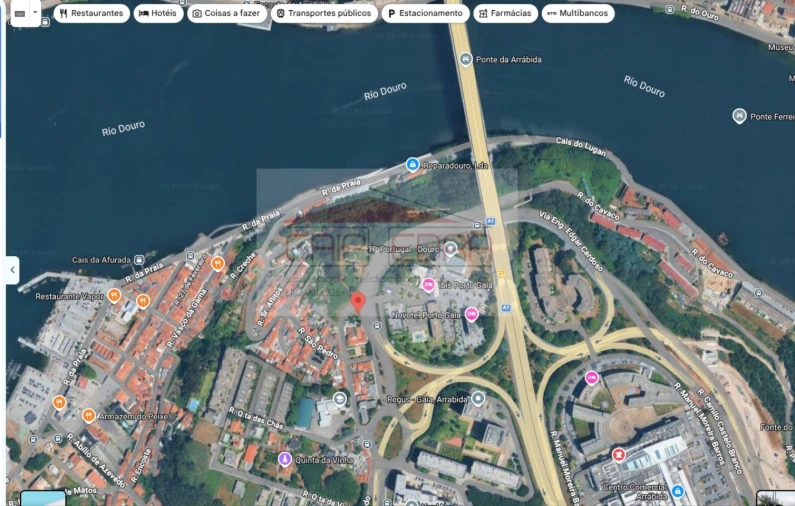The image size is (795, 506).
Task: Filter the map by Hotéis
Action: (158, 13)
